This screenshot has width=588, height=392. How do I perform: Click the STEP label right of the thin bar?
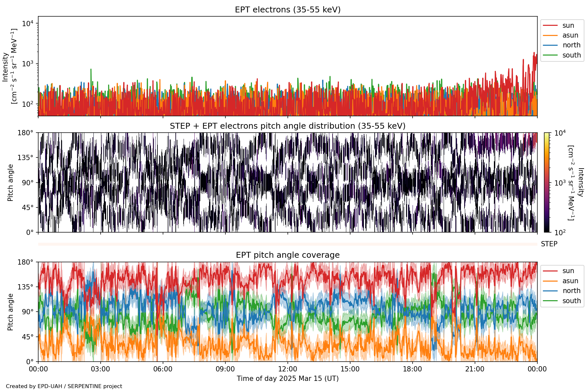pos(549,244)
